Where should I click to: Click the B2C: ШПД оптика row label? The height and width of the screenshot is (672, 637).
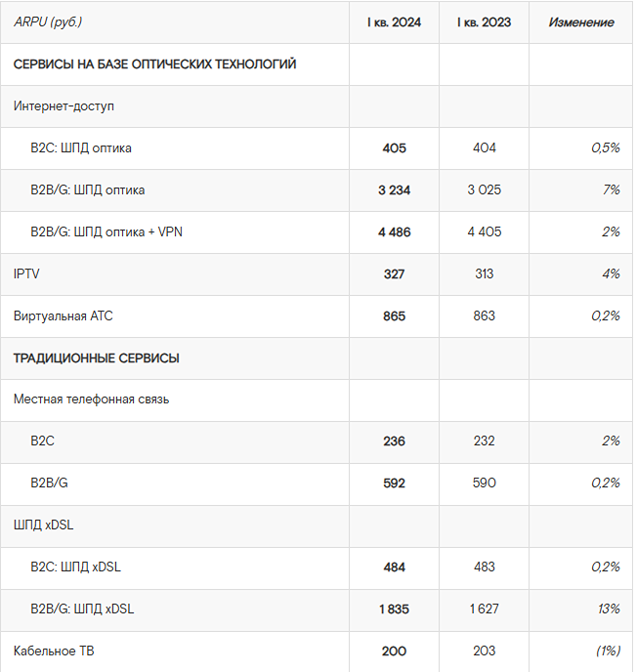tap(81, 148)
